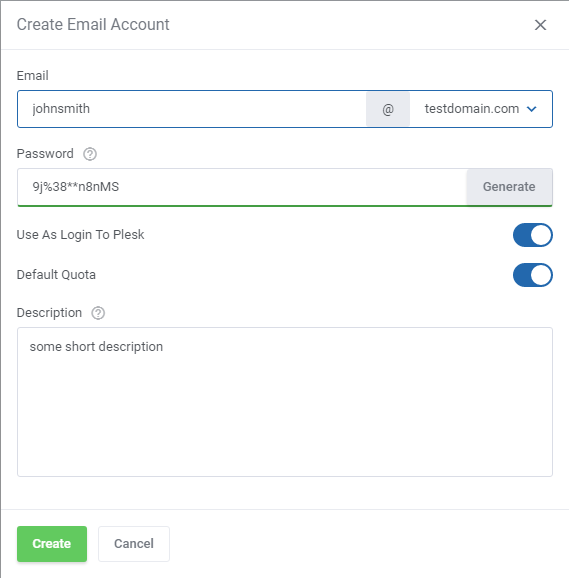The image size is (569, 578).
Task: Click the Description help question-mark icon
Action: (98, 313)
